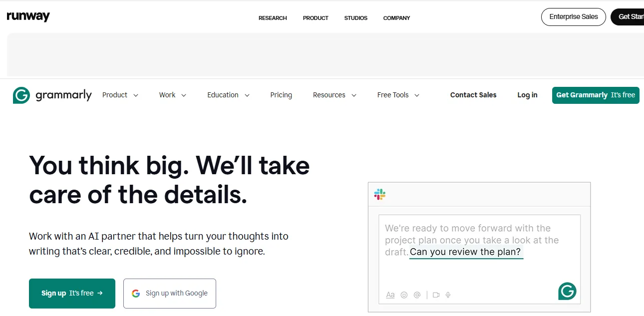Click the grey banner area under Runway nav
This screenshot has width=644, height=316.
tap(325, 54)
